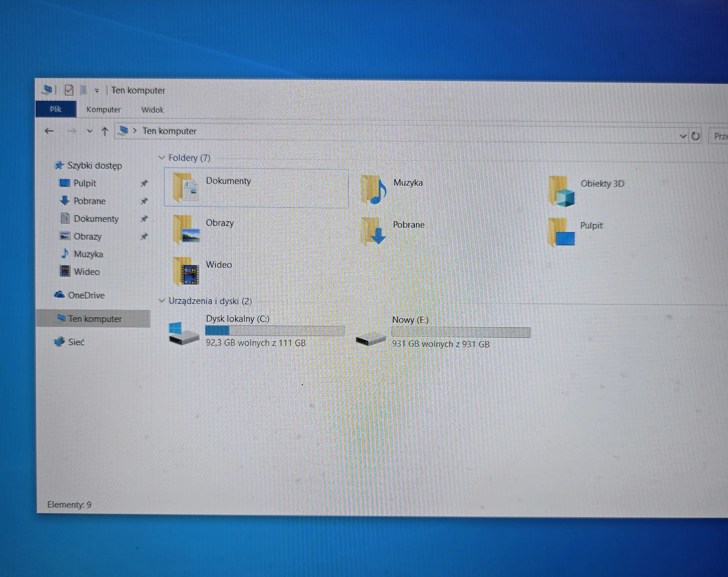Open the Quick Access Toolbar customize dropdown
The height and width of the screenshot is (577, 728).
point(97,91)
